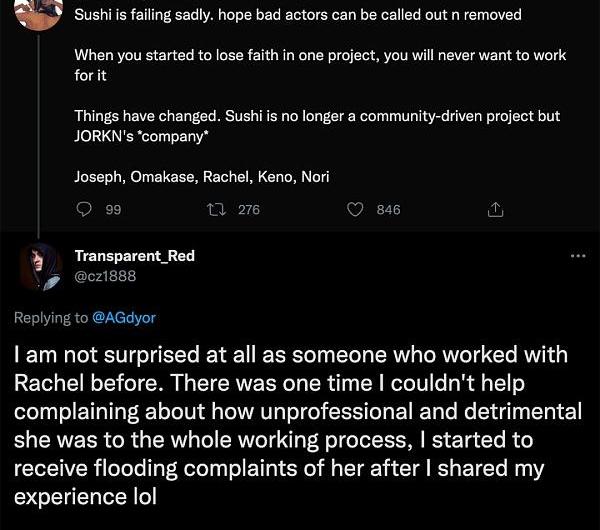Open the three-dot menu on Transparent_Red's reply
This screenshot has height=530, width=600.
577,256
